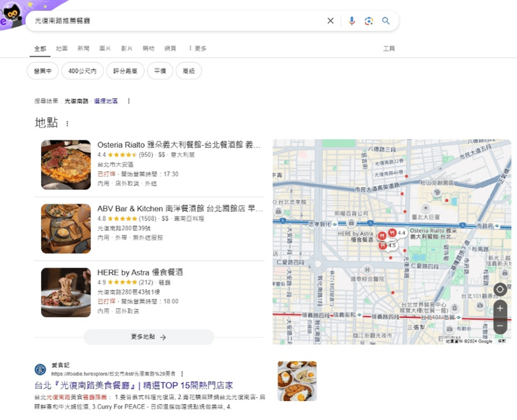
Task: Switch to the 圖片 tab
Action: 105,48
